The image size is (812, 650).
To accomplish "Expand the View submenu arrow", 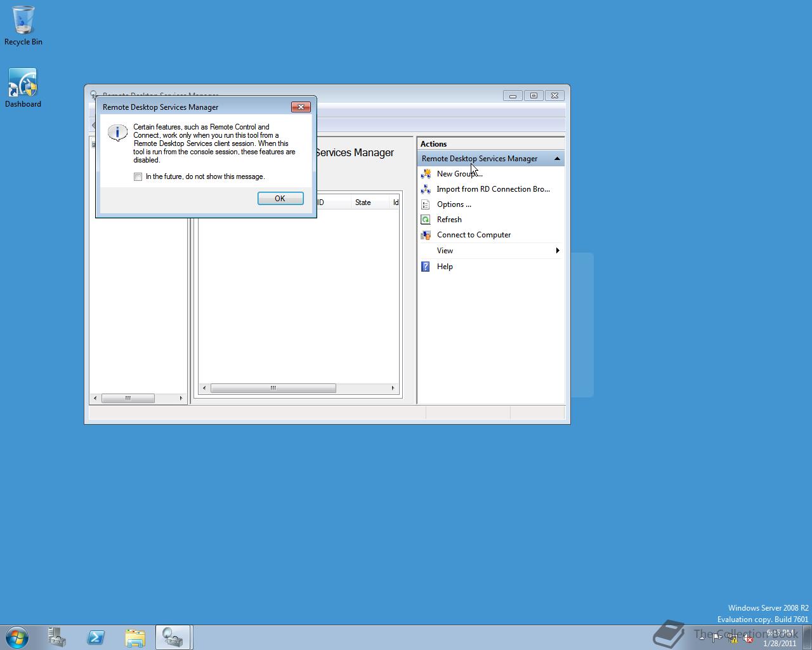I will coord(558,251).
